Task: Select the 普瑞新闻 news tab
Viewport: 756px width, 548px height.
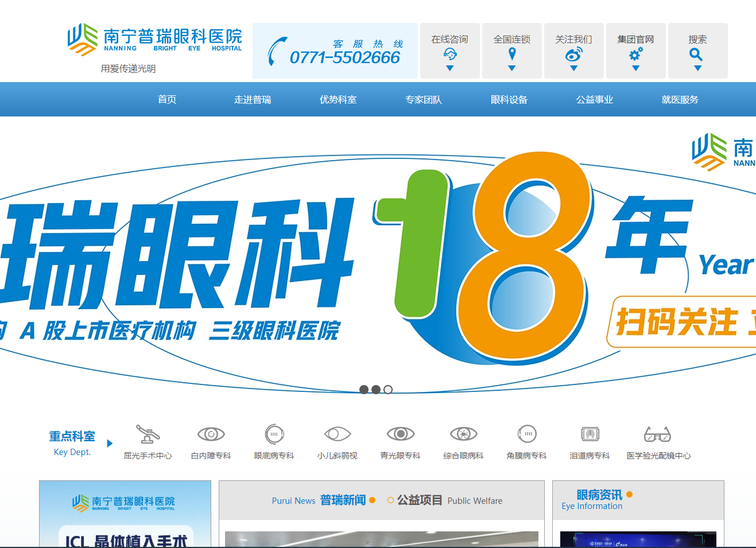Action: [324, 500]
